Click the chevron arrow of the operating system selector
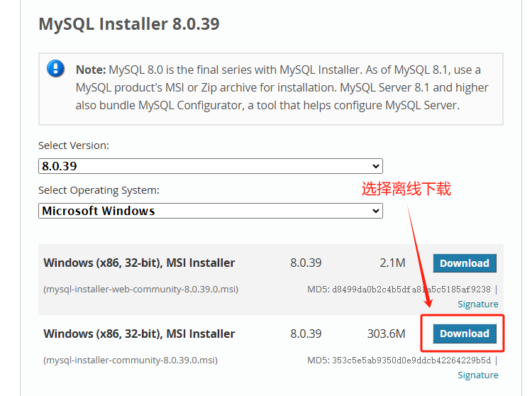Image resolution: width=532 pixels, height=396 pixels. tap(375, 211)
